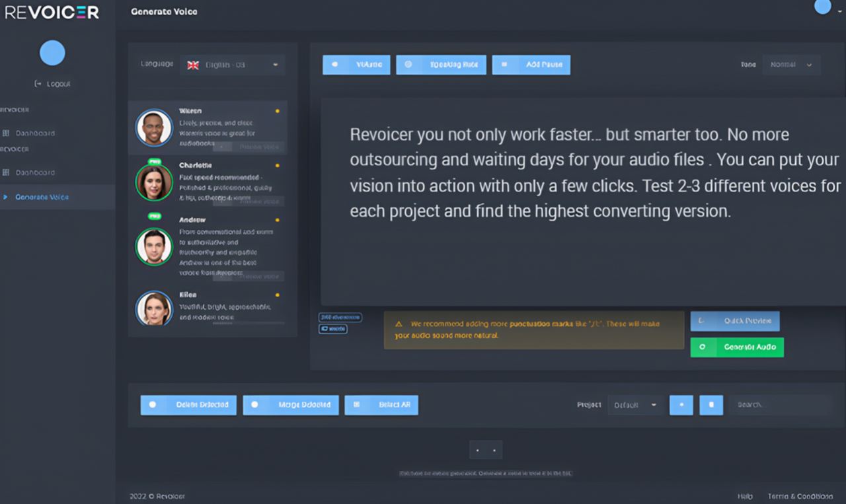
Task: Open the Project Default dropdown
Action: pyautogui.click(x=635, y=404)
